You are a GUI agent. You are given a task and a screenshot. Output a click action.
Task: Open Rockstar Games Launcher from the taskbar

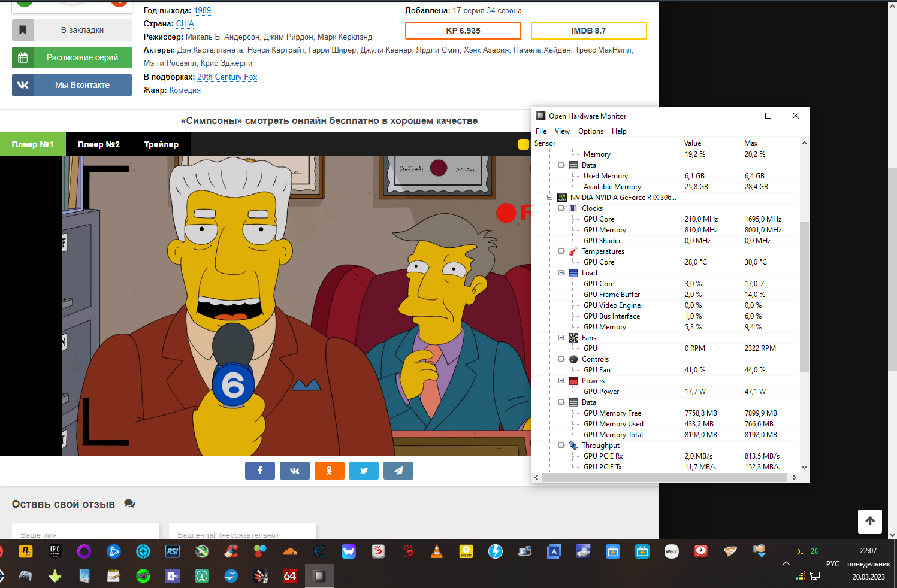25,551
